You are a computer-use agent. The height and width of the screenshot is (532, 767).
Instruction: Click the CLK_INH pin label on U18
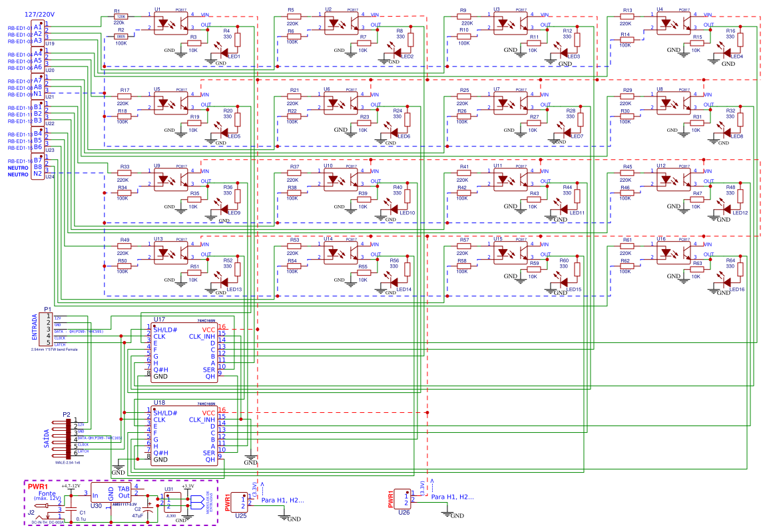[x=202, y=419]
